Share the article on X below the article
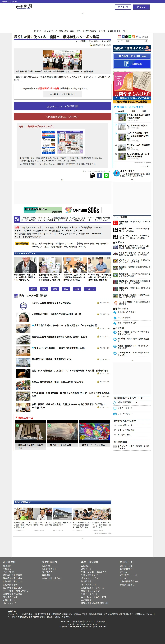This screenshot has height=644, width=165. click(93, 176)
